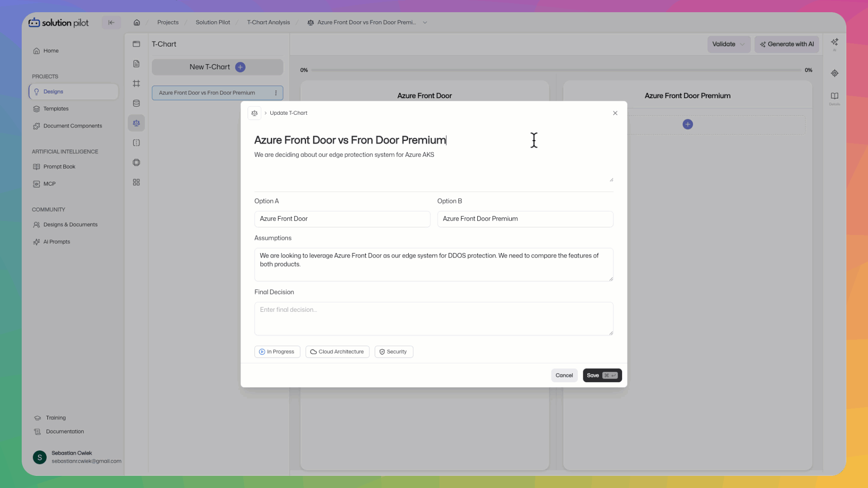Click the Option B input field
The image size is (868, 488).
525,219
